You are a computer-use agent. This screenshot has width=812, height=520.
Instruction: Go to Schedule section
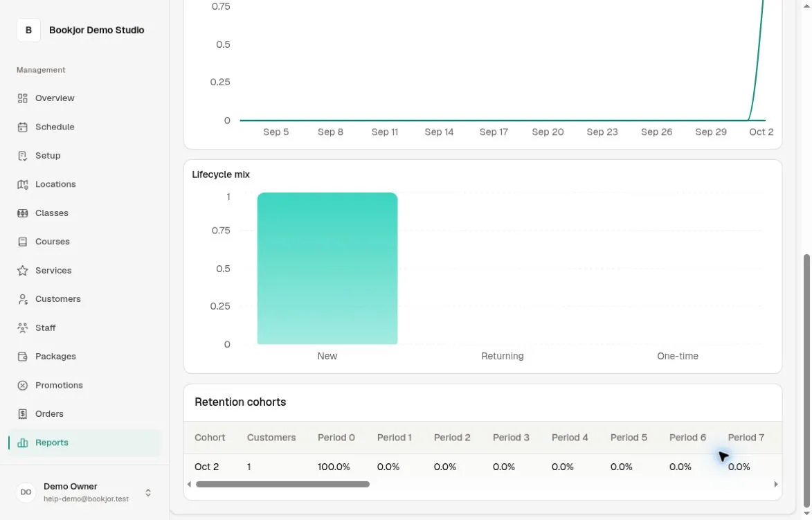84,127
